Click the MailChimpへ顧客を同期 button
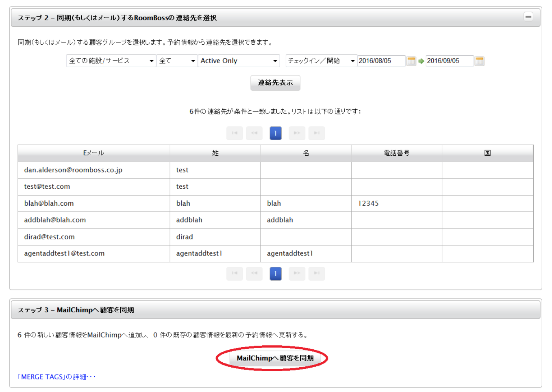552x392 pixels. (x=275, y=358)
